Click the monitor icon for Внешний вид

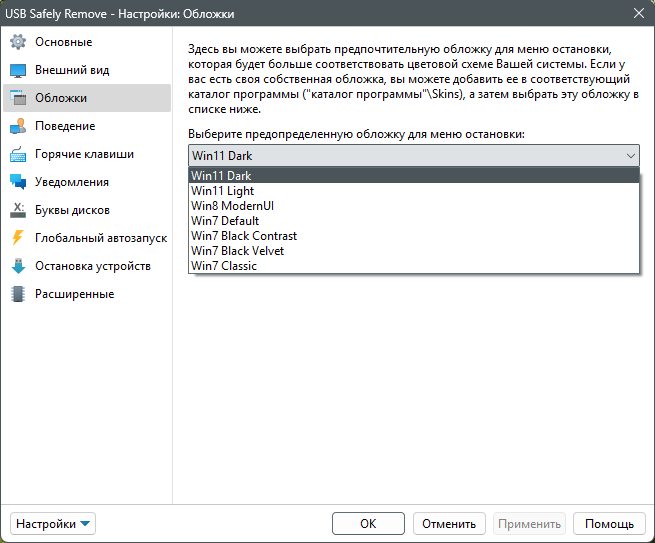tap(17, 70)
